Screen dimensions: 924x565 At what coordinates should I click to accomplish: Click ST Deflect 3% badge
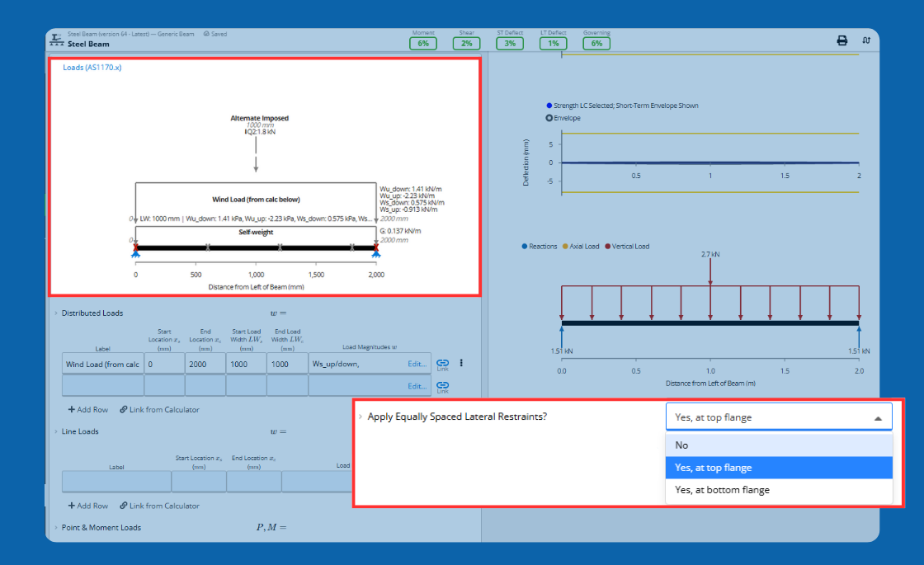pos(510,43)
